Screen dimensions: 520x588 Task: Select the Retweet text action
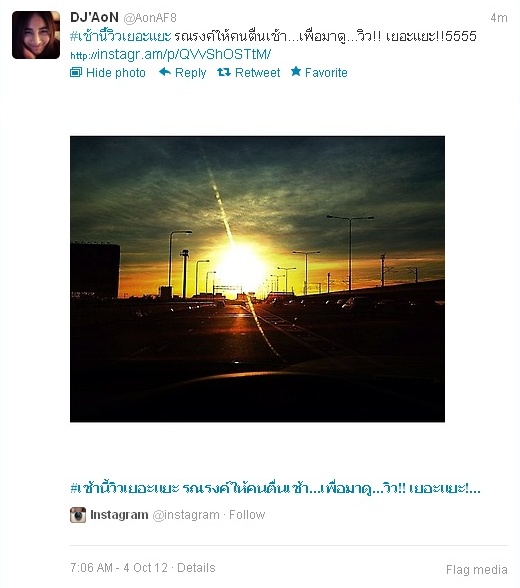(x=257, y=73)
